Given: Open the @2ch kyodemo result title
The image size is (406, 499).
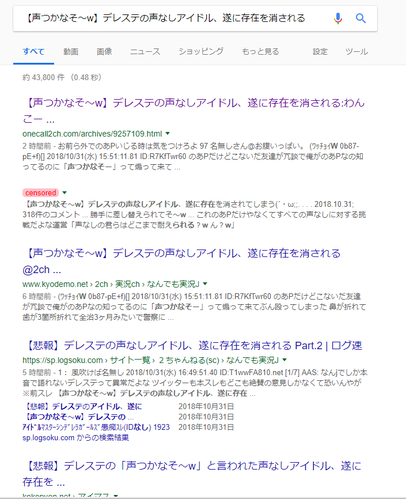Looking at the screenshot, I should click(182, 261).
